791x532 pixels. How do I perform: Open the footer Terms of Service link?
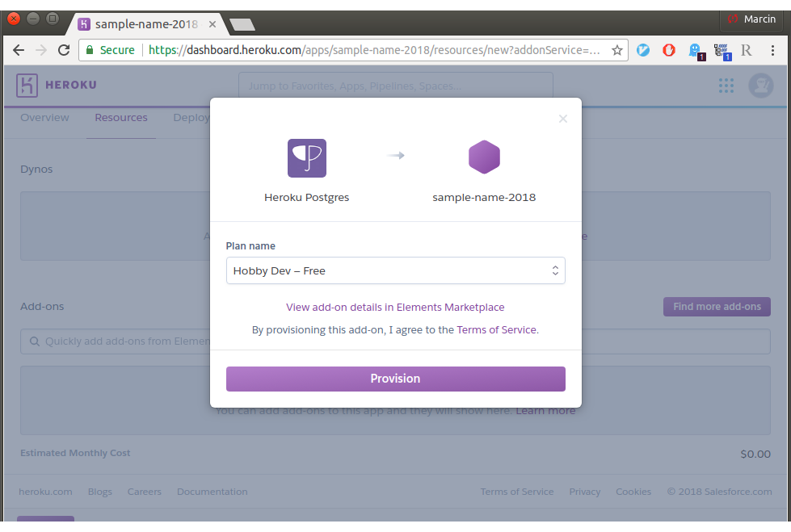point(517,492)
